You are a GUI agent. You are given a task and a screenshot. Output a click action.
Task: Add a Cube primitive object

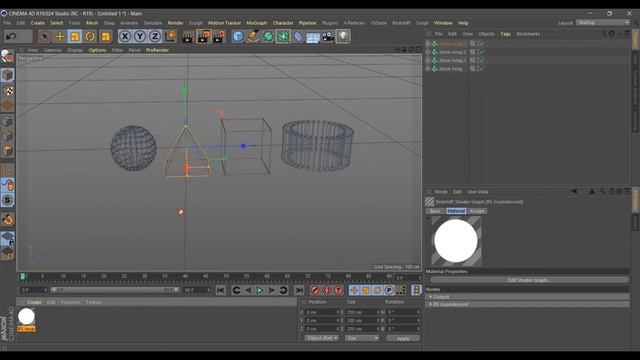click(x=238, y=37)
